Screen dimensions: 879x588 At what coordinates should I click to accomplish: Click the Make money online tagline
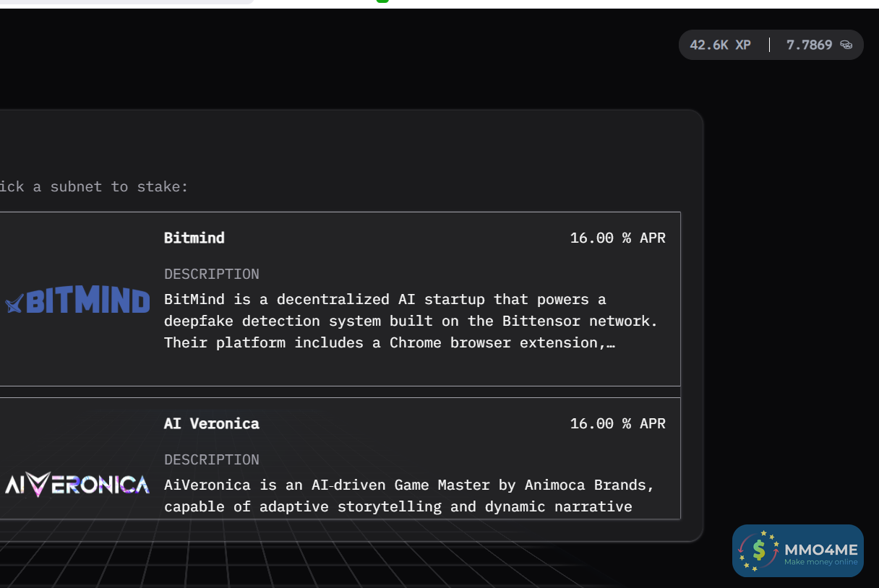(x=820, y=562)
